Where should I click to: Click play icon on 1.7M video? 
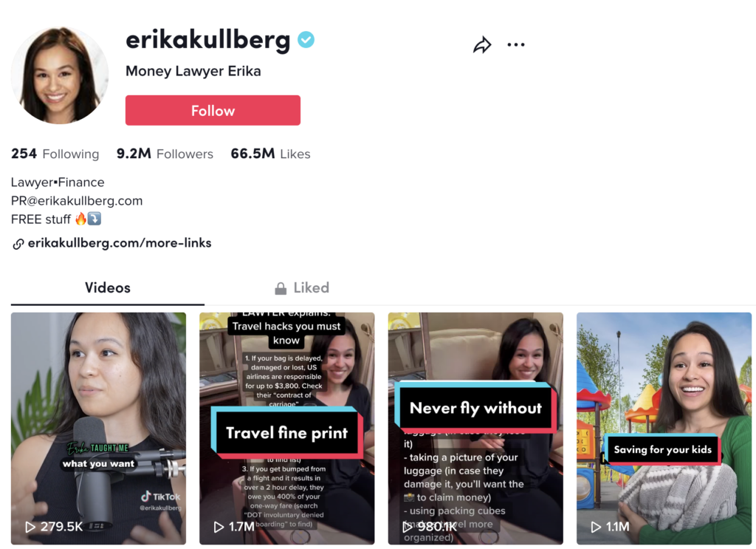tap(219, 527)
